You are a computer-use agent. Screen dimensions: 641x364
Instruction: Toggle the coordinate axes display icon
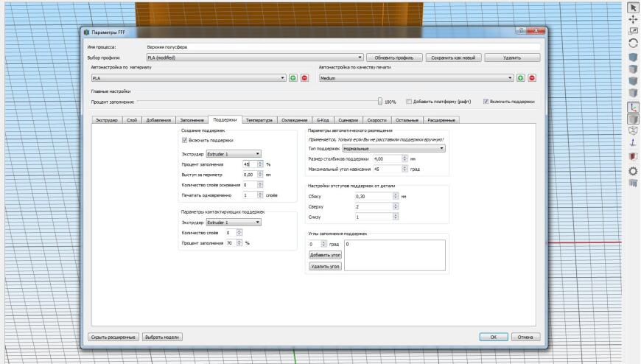click(x=633, y=107)
